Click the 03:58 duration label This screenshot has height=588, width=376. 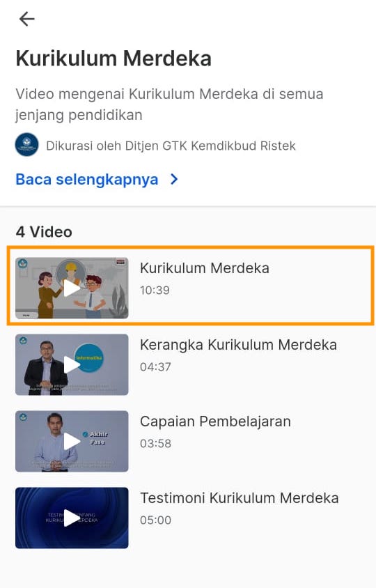pyautogui.click(x=155, y=444)
